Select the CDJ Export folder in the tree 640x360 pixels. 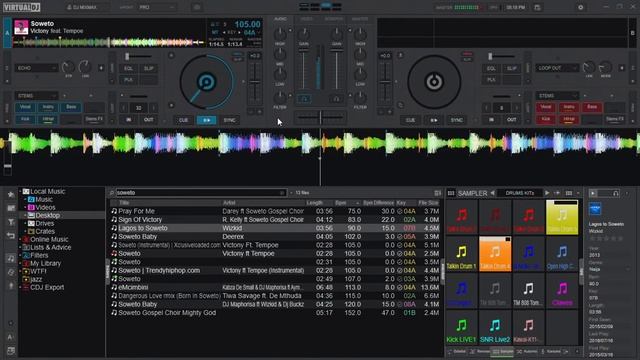pyautogui.click(x=47, y=287)
